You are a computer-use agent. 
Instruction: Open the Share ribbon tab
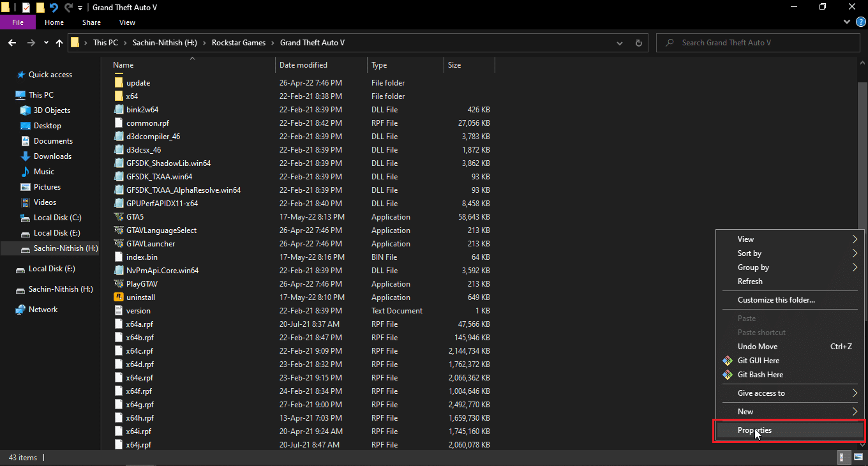91,22
